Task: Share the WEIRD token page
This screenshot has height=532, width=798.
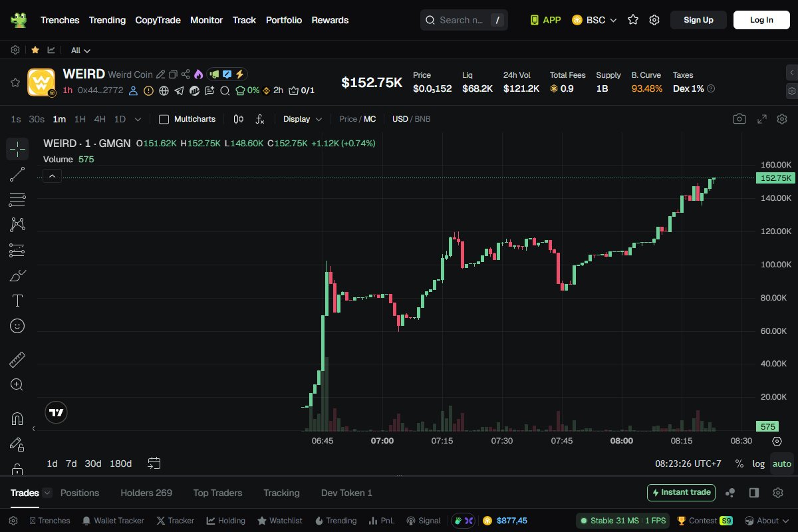Action: (186, 74)
